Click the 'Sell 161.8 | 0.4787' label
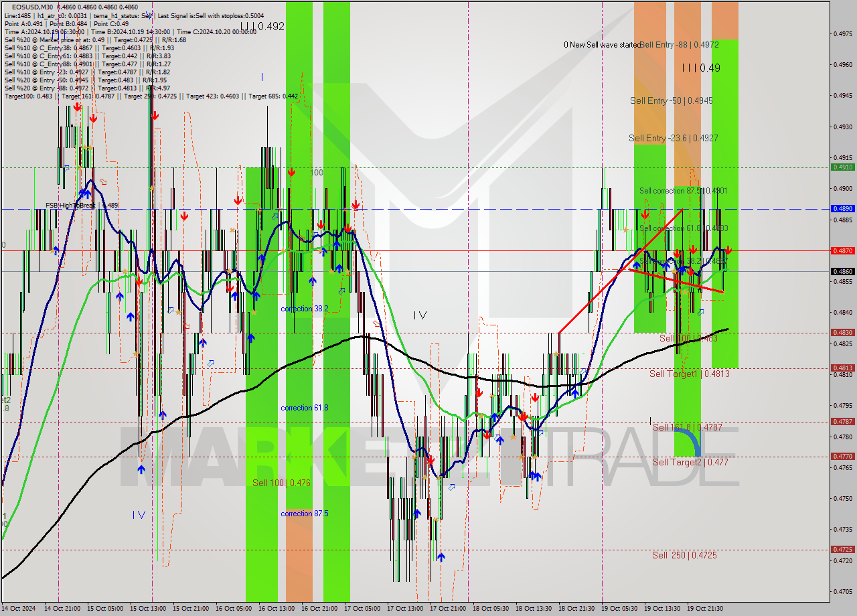Screen dimensions: 857x616 coord(687,427)
